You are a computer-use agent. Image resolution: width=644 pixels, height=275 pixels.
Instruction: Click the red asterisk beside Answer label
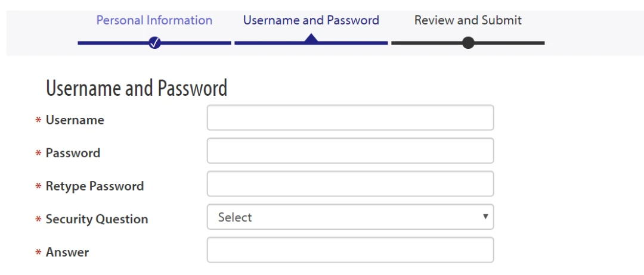[x=39, y=252]
